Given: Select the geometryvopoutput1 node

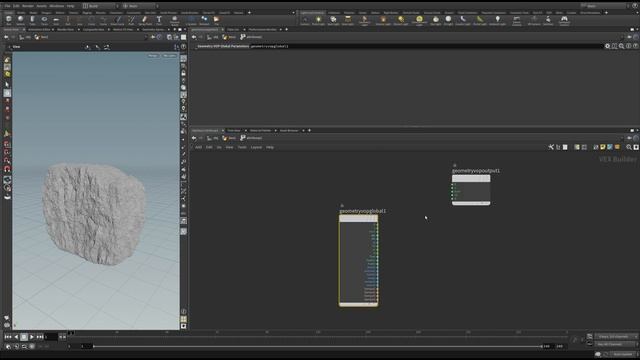Looking at the screenshot, I should 471,190.
